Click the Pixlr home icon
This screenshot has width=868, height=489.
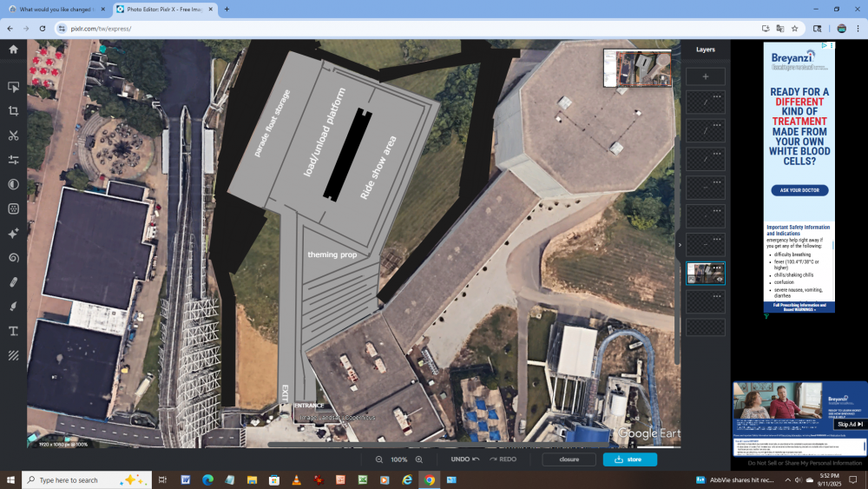(x=13, y=50)
